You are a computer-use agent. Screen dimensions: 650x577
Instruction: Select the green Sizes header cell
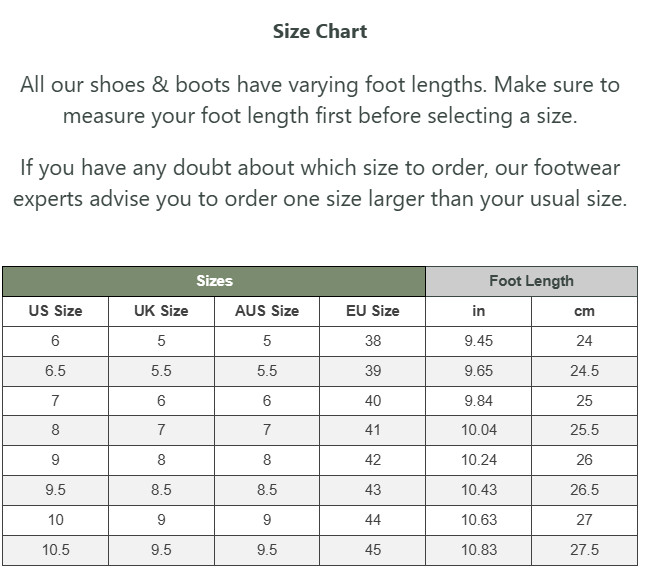[x=214, y=281]
